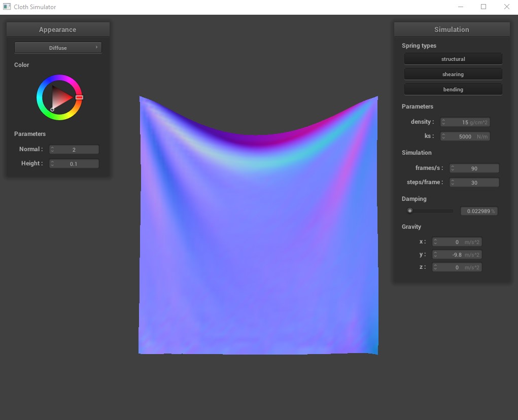This screenshot has width=518, height=420.
Task: Click the steps/frame value field
Action: (474, 182)
